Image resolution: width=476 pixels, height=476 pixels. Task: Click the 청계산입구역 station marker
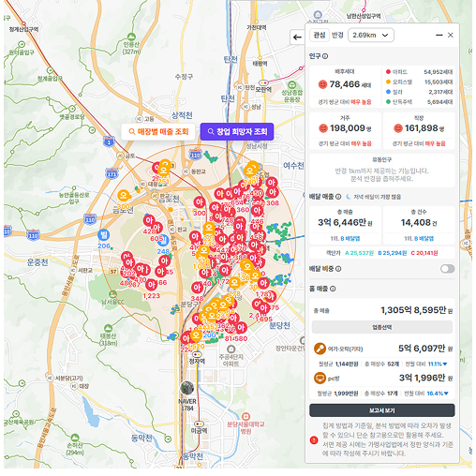point(23,23)
